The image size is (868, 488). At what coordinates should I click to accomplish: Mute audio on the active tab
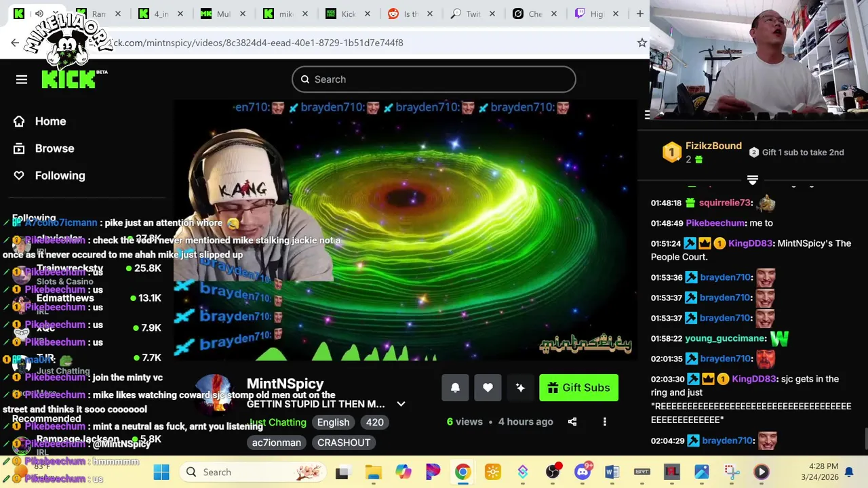[x=39, y=14]
